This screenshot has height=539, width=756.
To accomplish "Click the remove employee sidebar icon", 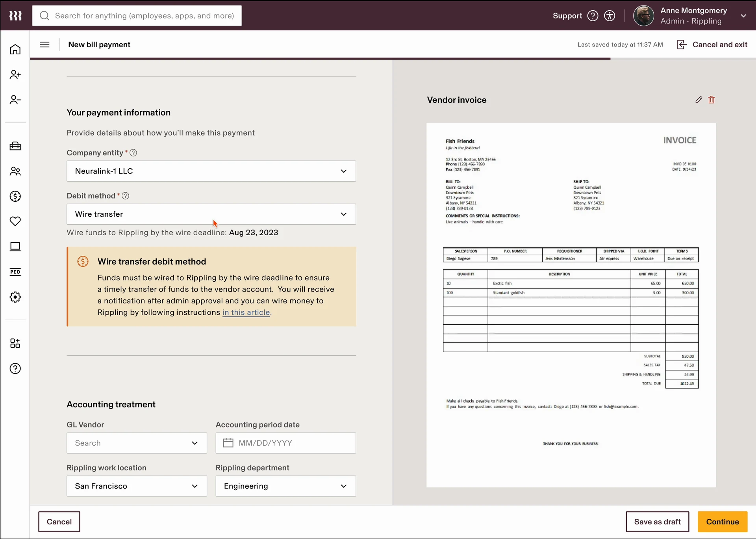I will pos(15,100).
